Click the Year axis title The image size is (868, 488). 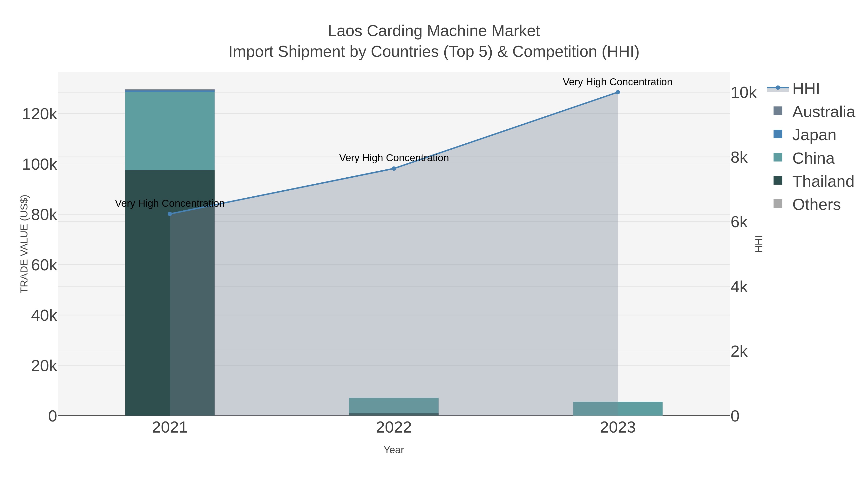click(x=393, y=450)
